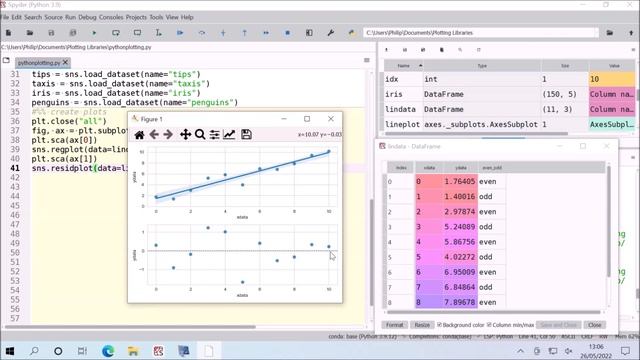Click the Variable Explorer horizontal scrollbar
Screen dimensions: 640x360
click(476, 133)
